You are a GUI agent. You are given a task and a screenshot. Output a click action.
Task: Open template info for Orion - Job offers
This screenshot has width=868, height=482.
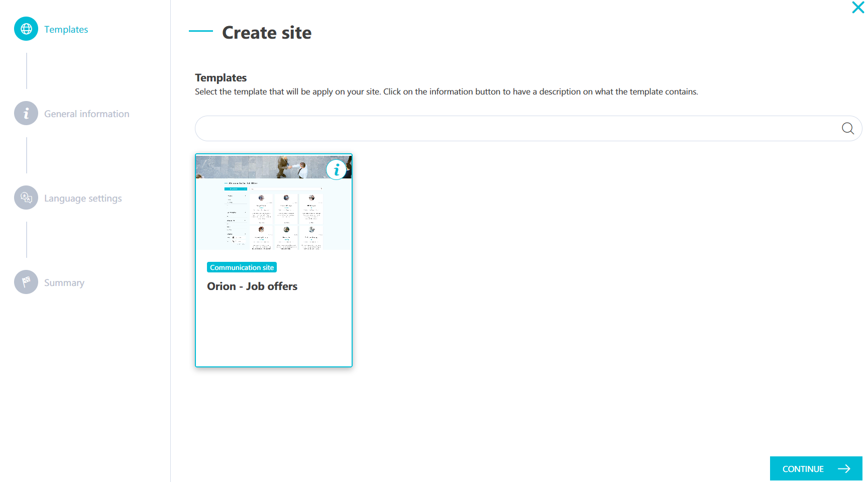pyautogui.click(x=337, y=170)
